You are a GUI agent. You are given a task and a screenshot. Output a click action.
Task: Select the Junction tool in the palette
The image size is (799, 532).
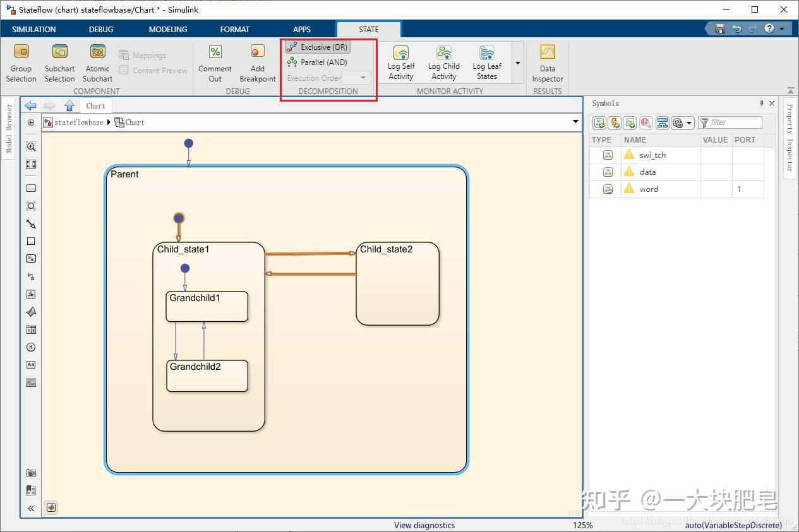click(x=31, y=206)
